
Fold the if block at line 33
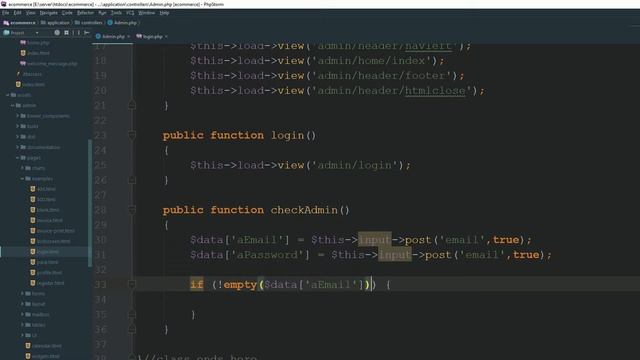(x=132, y=284)
